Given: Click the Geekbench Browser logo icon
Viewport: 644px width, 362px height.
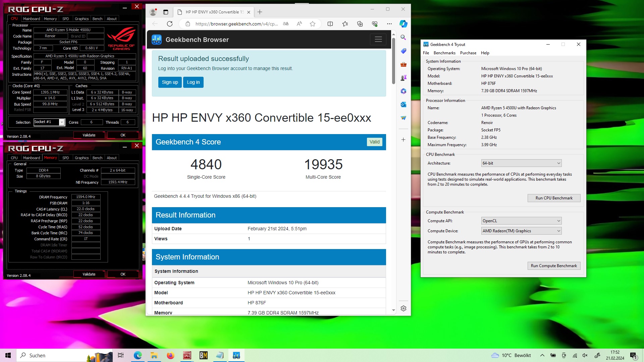Looking at the screenshot, I should pyautogui.click(x=157, y=40).
